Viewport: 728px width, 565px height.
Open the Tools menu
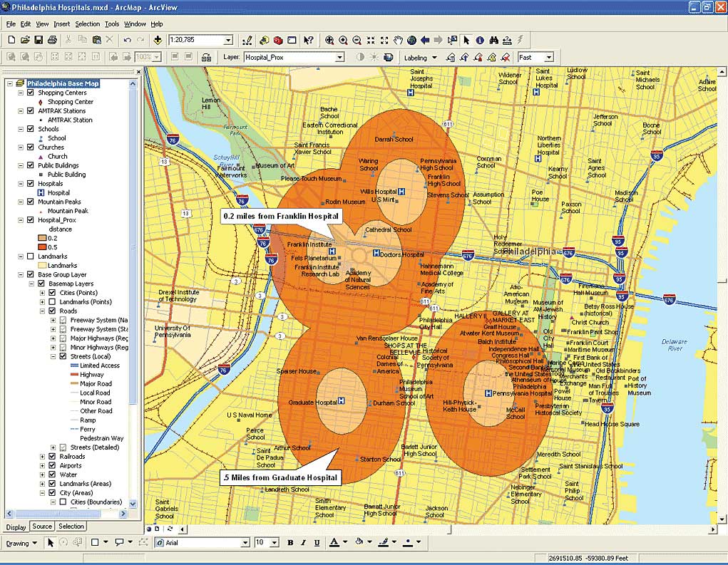tap(111, 24)
